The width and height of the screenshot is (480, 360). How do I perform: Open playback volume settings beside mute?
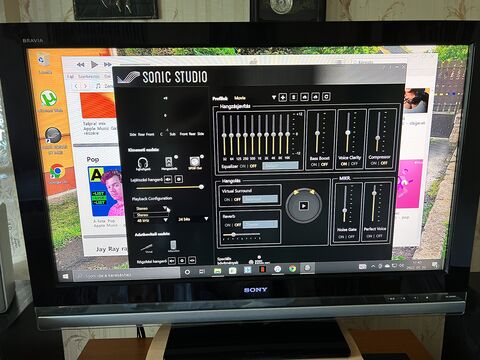coord(179,179)
